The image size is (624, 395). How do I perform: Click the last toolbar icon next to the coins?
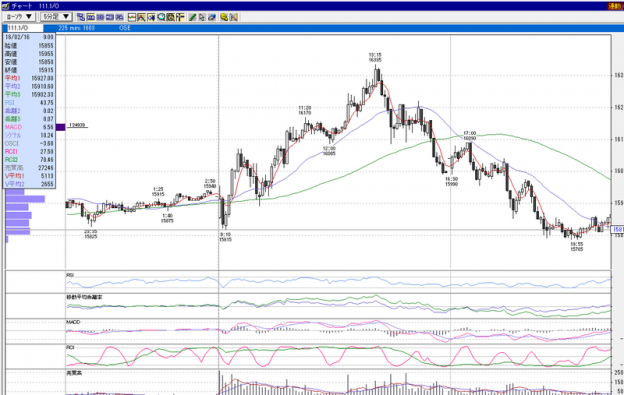tap(234, 17)
